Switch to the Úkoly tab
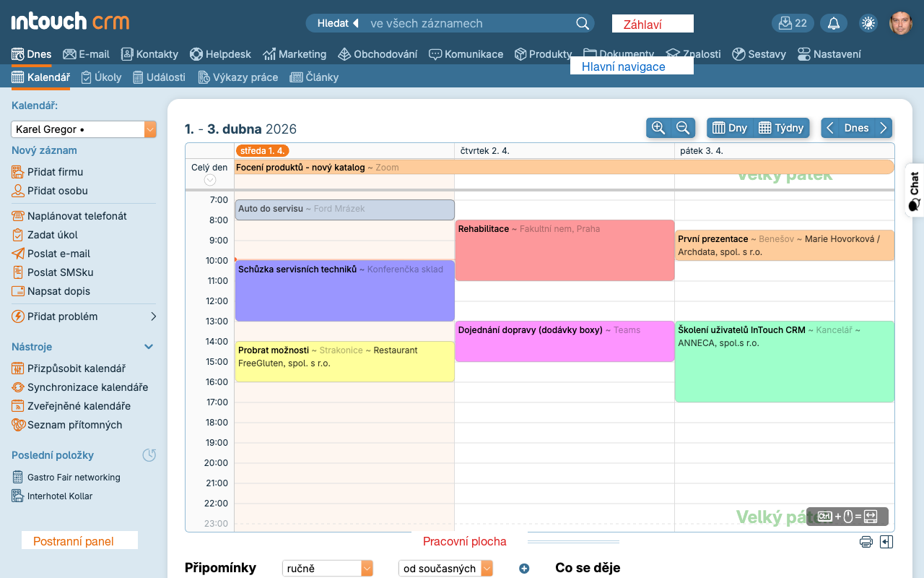The image size is (924, 578). 101,77
